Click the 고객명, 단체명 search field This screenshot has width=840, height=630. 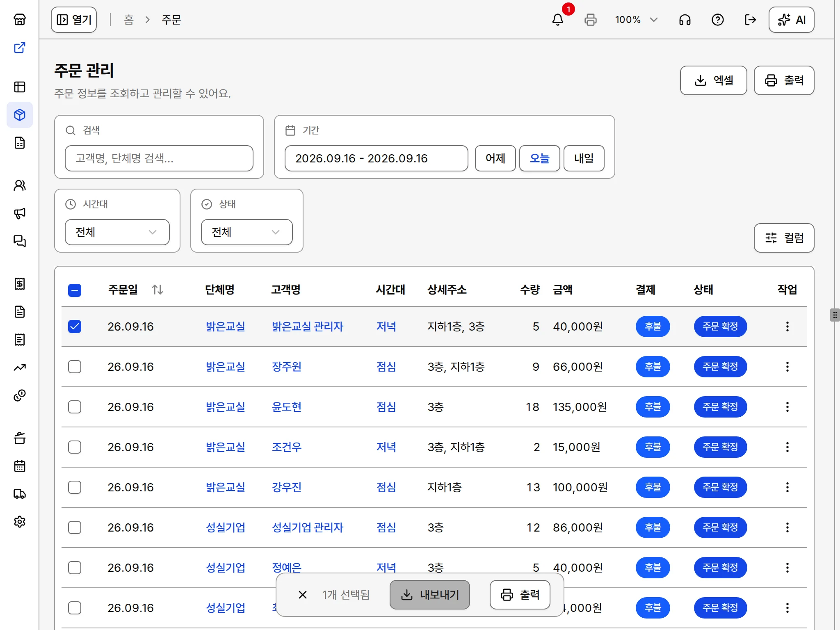tap(159, 158)
